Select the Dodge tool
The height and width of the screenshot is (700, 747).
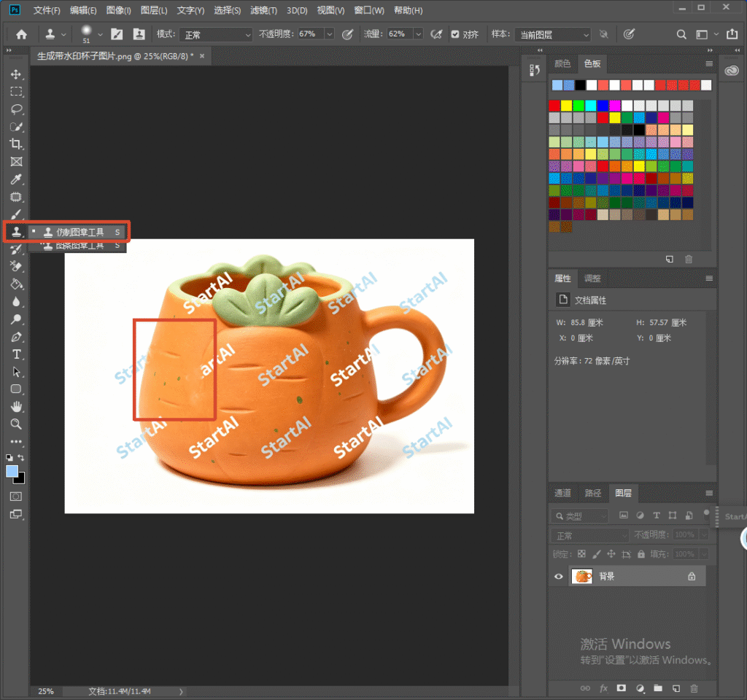tap(16, 319)
